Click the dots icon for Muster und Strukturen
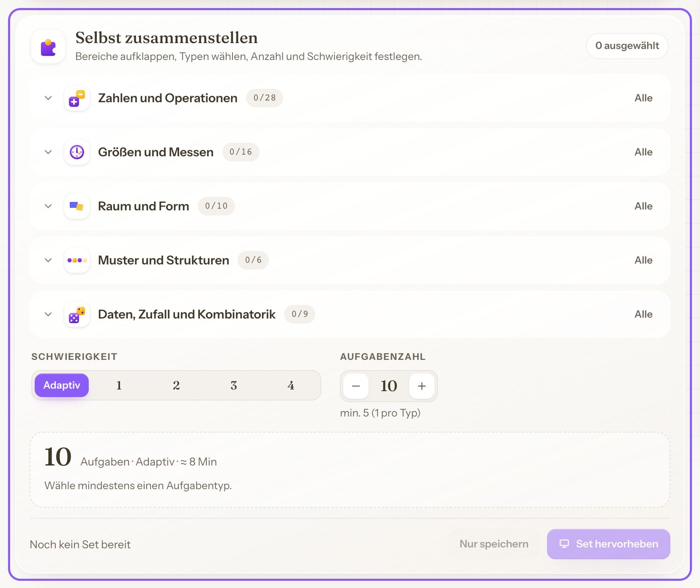 pos(77,260)
